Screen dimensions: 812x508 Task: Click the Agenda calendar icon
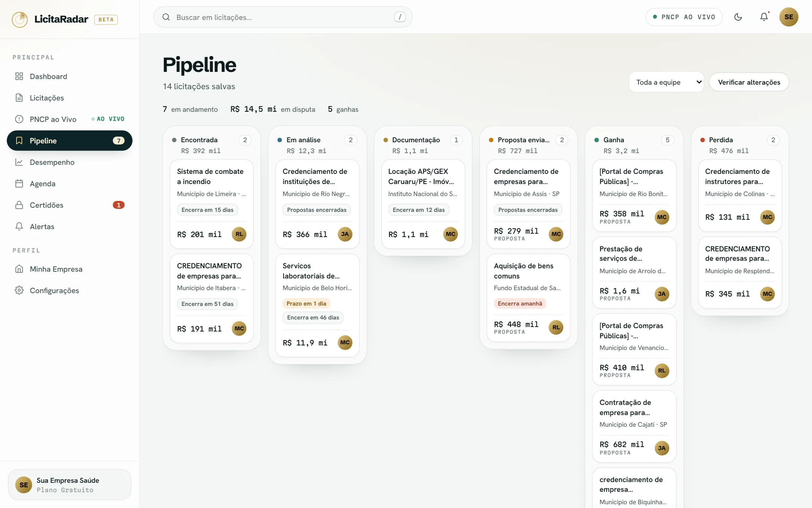[x=19, y=184]
